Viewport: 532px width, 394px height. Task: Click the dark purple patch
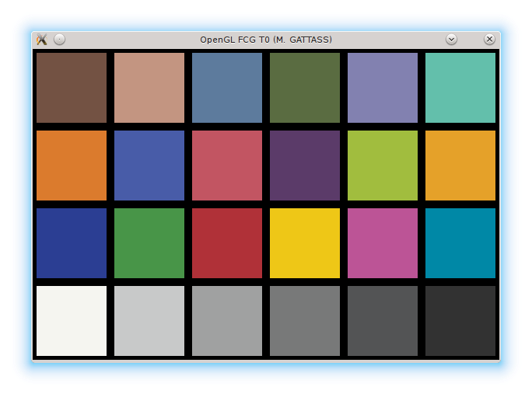tap(305, 166)
